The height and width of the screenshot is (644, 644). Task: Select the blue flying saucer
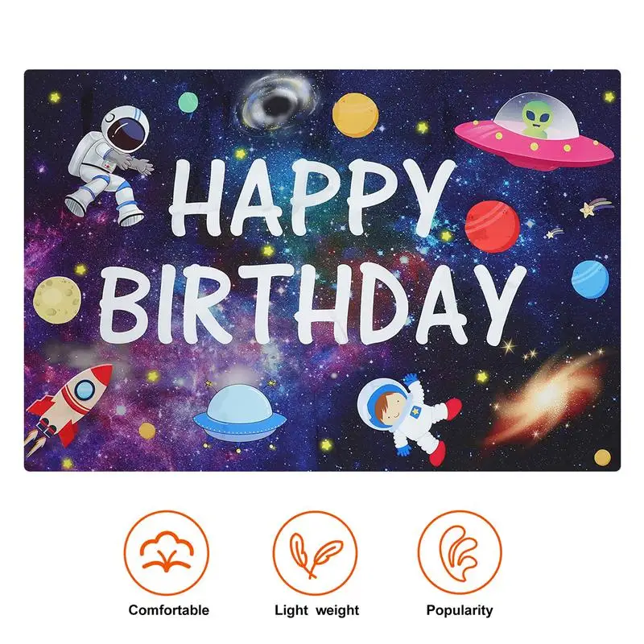coord(239,414)
